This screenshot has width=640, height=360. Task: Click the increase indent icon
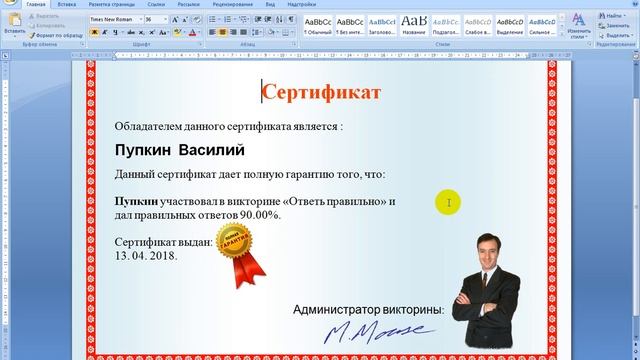268,19
